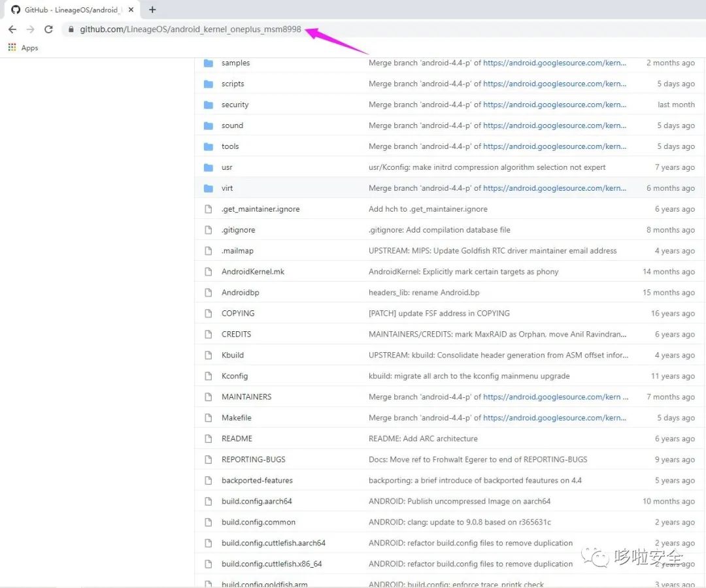Click the browser back arrow
706x588 pixels.
(12, 29)
